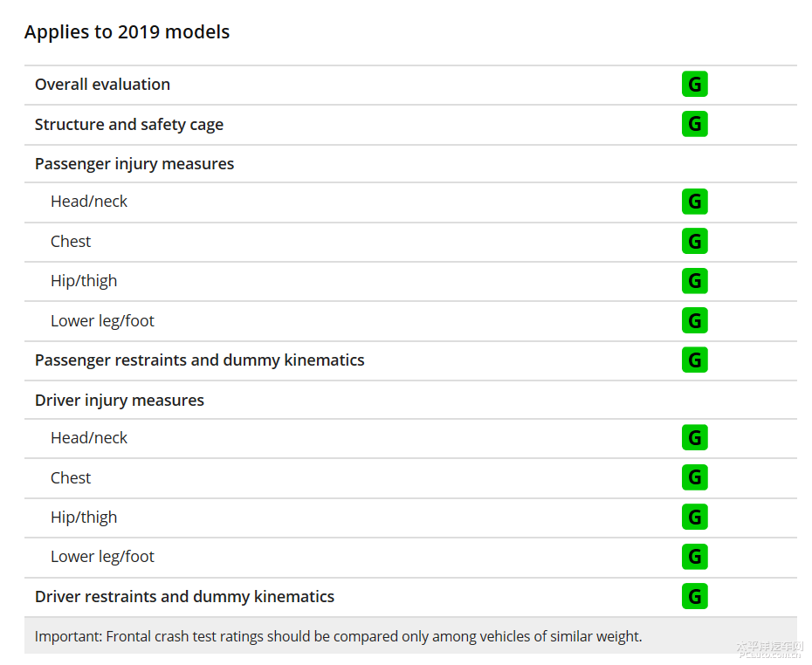Click the passenger Head/neck G rating icon

tap(694, 202)
